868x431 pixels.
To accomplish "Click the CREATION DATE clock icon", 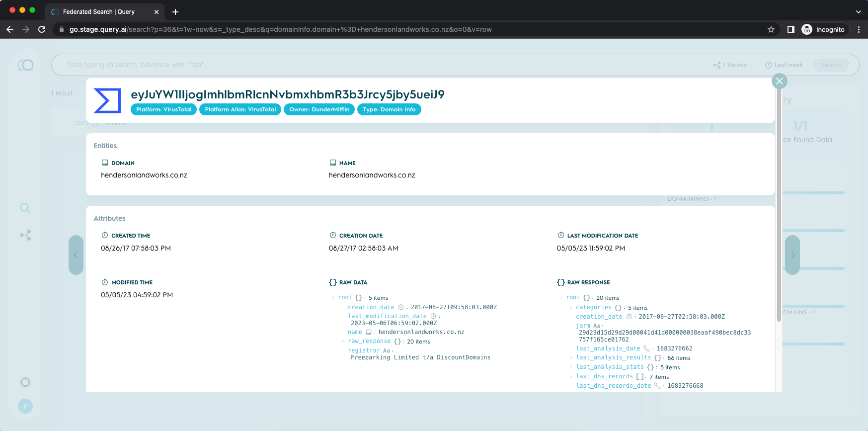I will [333, 235].
